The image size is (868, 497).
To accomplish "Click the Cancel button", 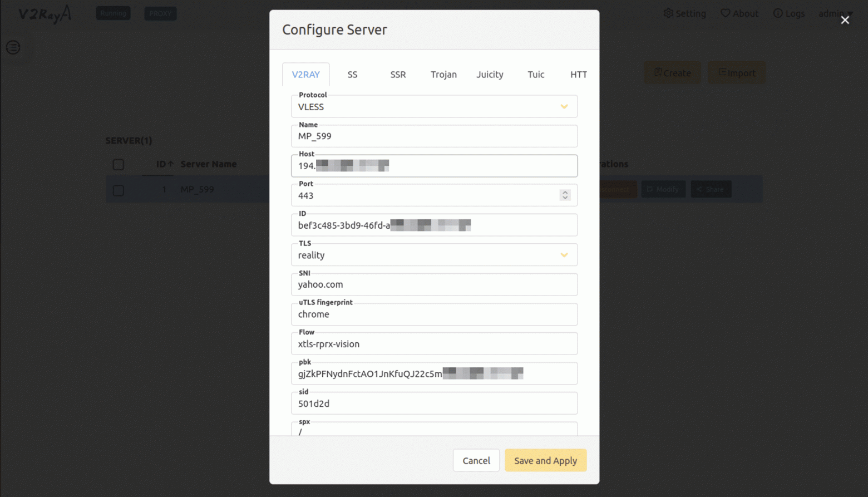I will pos(476,461).
